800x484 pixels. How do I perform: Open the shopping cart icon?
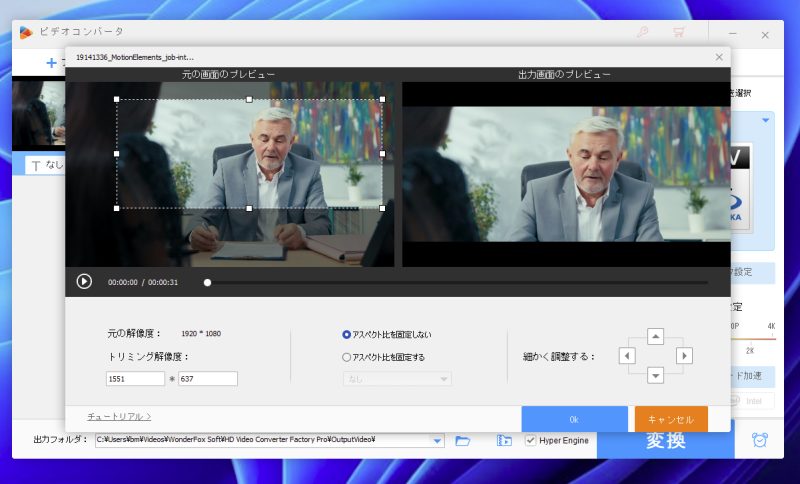pyautogui.click(x=678, y=32)
